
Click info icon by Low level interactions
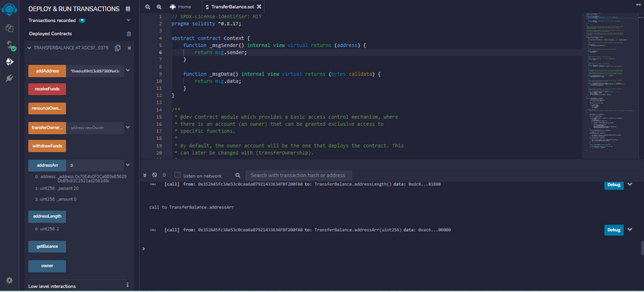click(127, 285)
